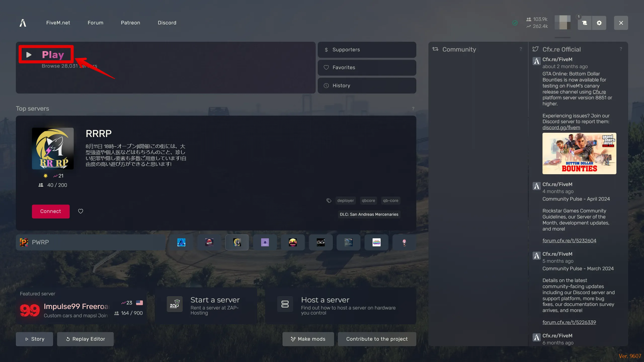Open the Favorites server list

[367, 68]
